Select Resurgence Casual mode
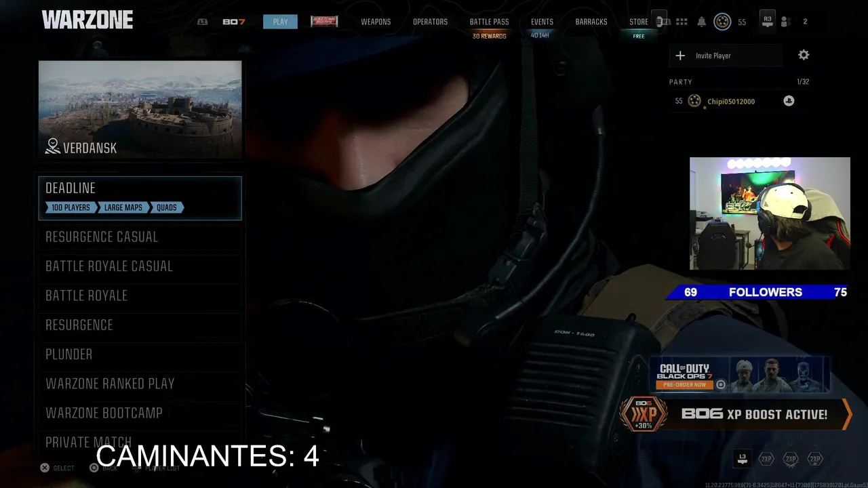The width and height of the screenshot is (868, 488). click(x=140, y=237)
